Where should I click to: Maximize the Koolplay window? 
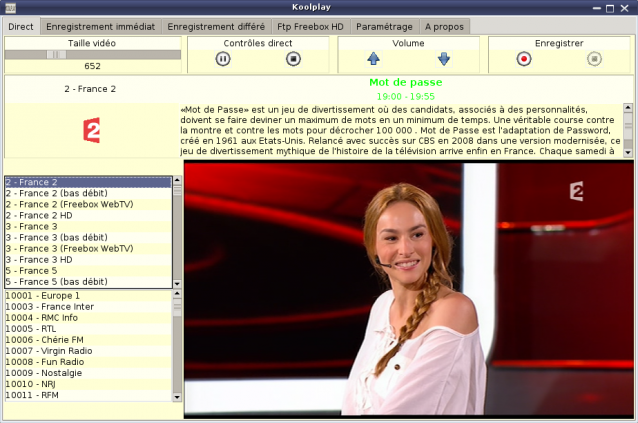[x=610, y=8]
